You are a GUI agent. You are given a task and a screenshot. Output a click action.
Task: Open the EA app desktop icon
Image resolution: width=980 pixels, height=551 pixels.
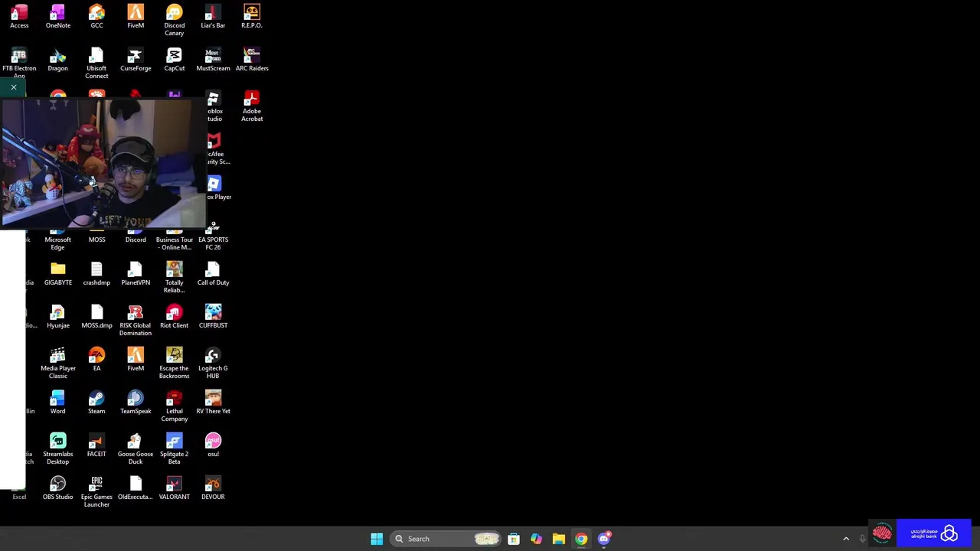pyautogui.click(x=96, y=359)
